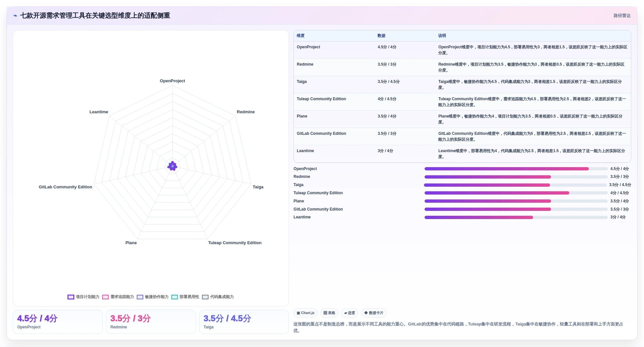Click the 进度 tag chip
Viewport: 644px width, 347px height.
[x=350, y=313]
